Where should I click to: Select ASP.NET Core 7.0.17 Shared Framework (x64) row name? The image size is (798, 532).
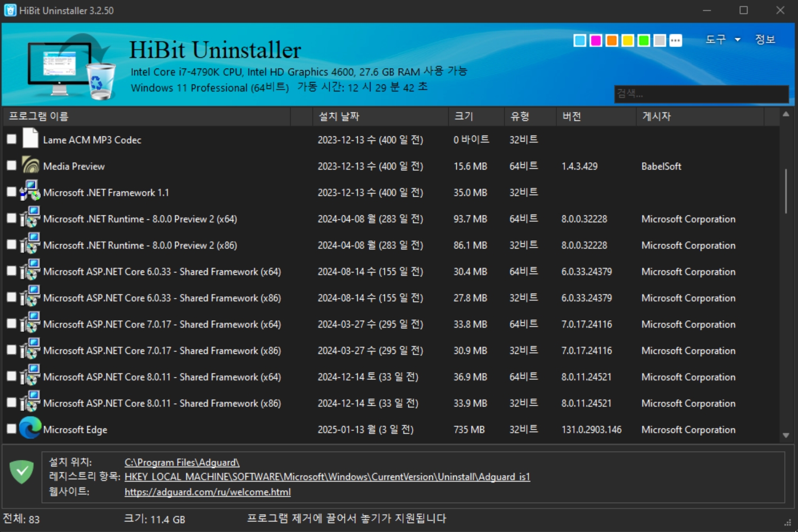[x=162, y=324]
